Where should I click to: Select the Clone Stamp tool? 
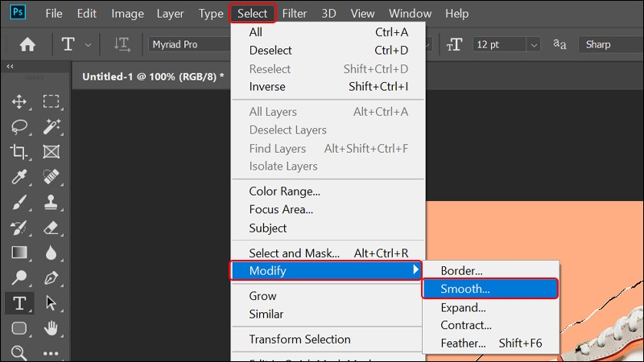click(51, 203)
